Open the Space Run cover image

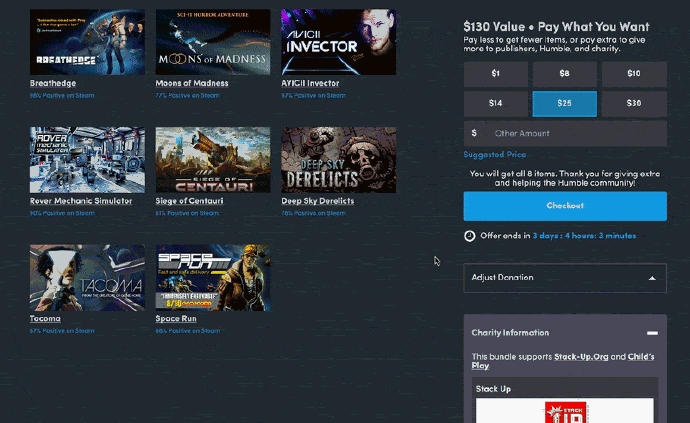[213, 278]
